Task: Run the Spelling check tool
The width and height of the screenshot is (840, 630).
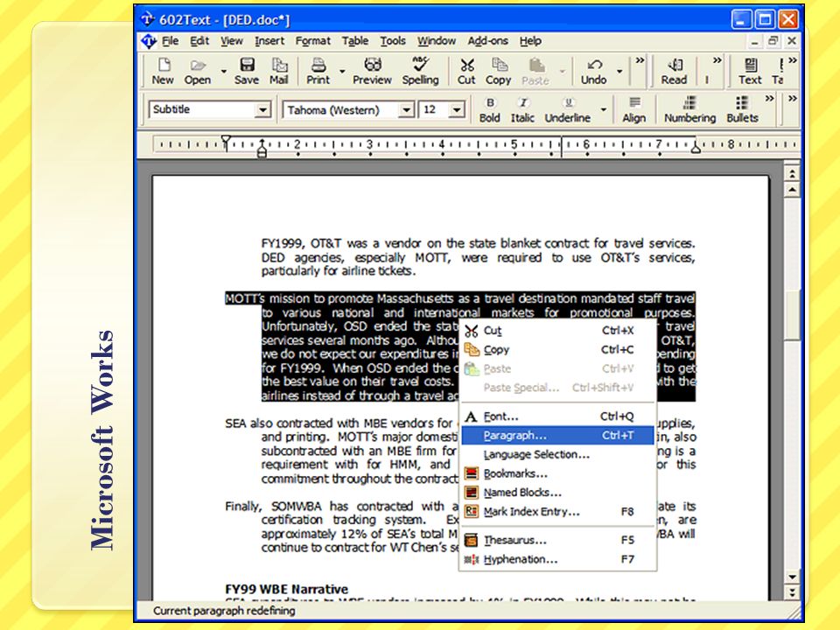Action: pyautogui.click(x=421, y=71)
